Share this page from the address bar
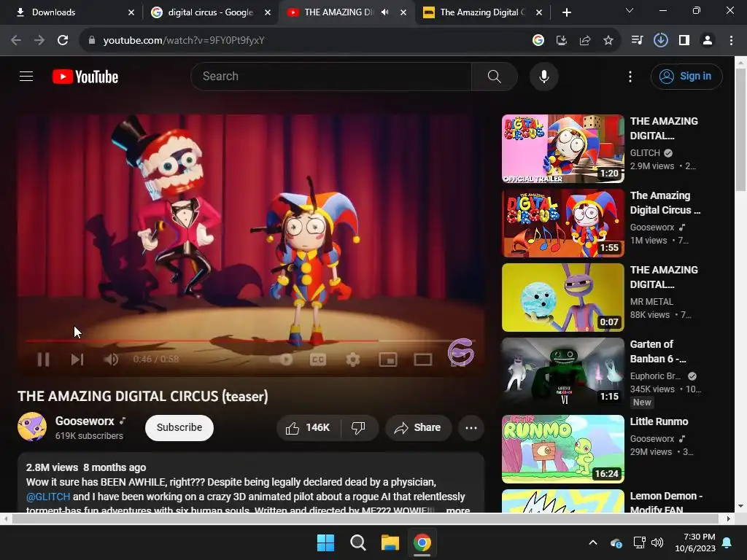 (x=584, y=41)
